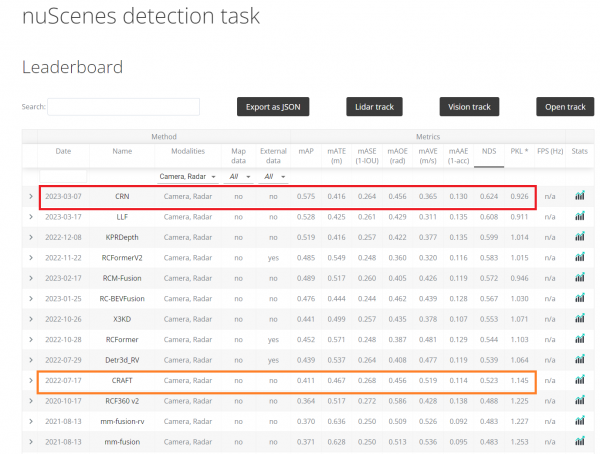Viewport: 600px width, 454px height.
Task: Click the Detr3d_RV method name
Action: click(x=122, y=360)
